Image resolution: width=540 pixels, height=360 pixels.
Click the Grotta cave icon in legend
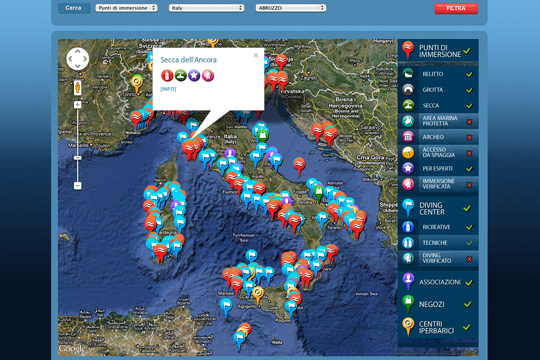(408, 90)
